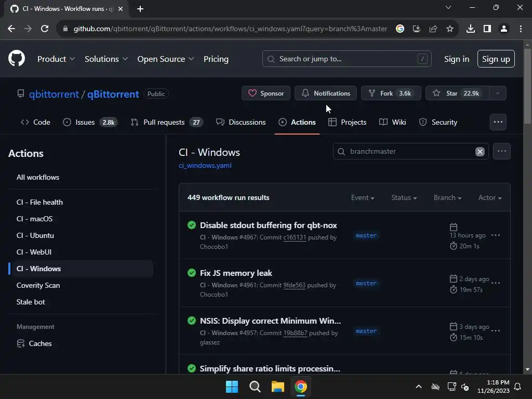532x399 pixels.
Task: Open Chrome profile avatar menu
Action: (x=504, y=29)
